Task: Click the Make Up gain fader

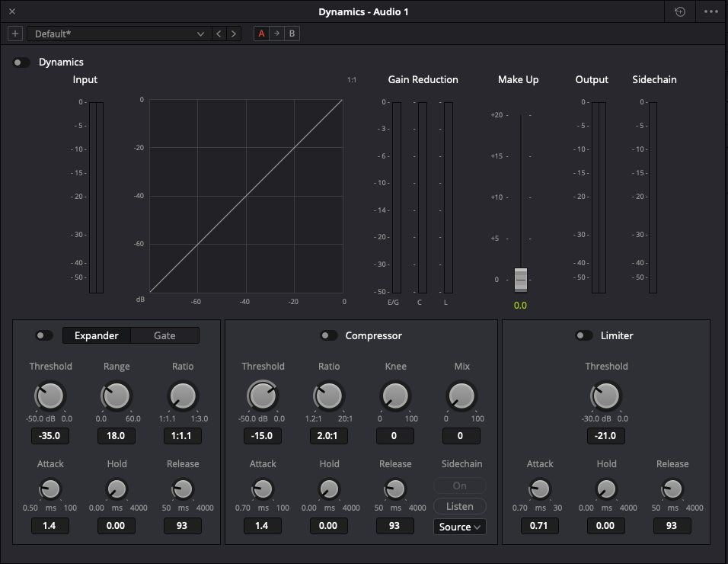Action: tap(520, 280)
